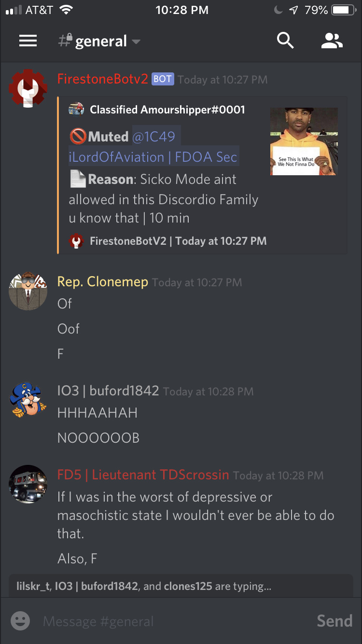Focus the Message #general input field
The height and width of the screenshot is (644, 362).
pos(174,621)
